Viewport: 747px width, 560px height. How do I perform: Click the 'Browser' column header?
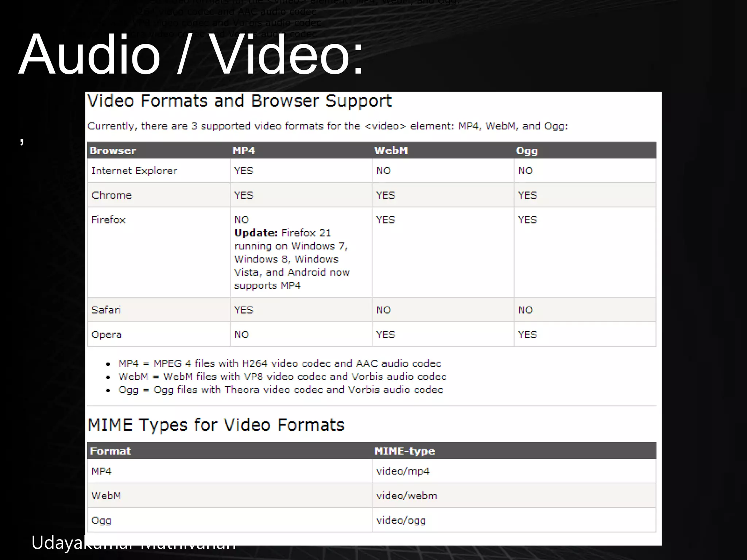tap(113, 151)
